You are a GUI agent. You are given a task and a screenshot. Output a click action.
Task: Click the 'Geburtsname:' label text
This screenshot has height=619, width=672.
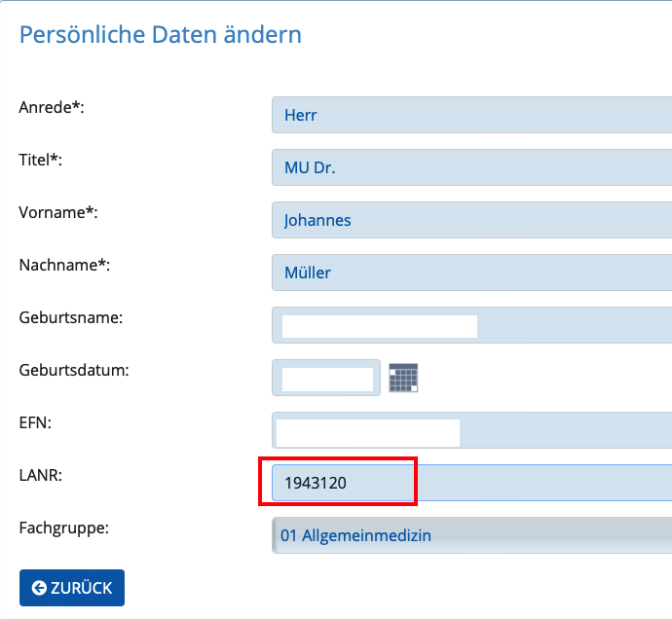(71, 318)
